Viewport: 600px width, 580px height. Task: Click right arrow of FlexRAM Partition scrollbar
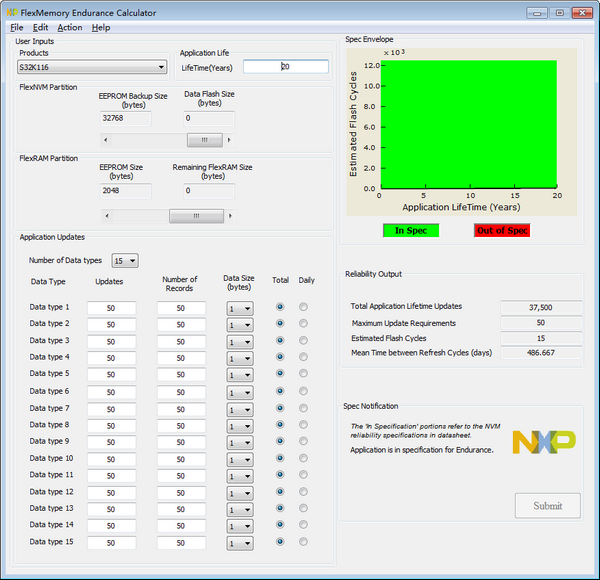click(231, 215)
